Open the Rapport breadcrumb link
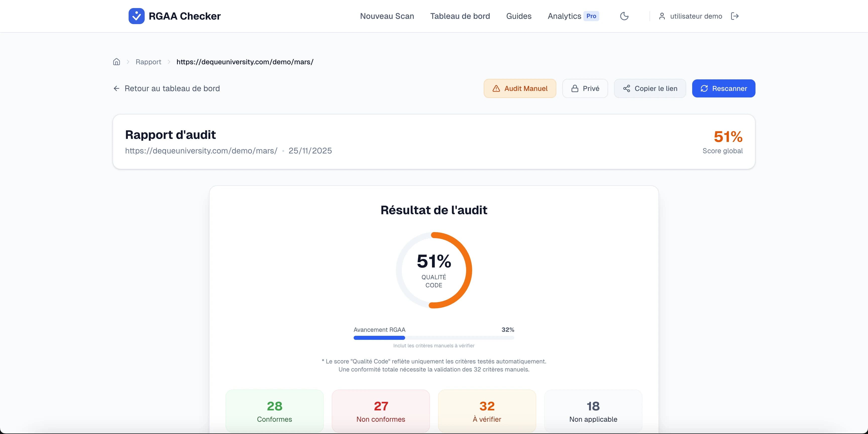The width and height of the screenshot is (868, 434). (148, 62)
